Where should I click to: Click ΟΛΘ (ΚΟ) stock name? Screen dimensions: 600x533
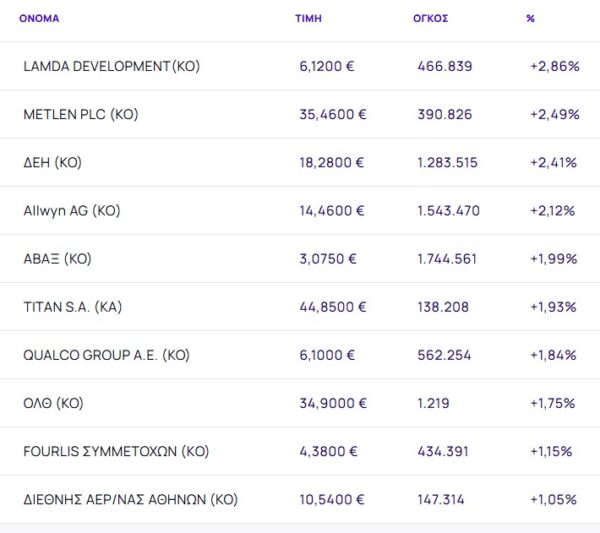[53, 403]
